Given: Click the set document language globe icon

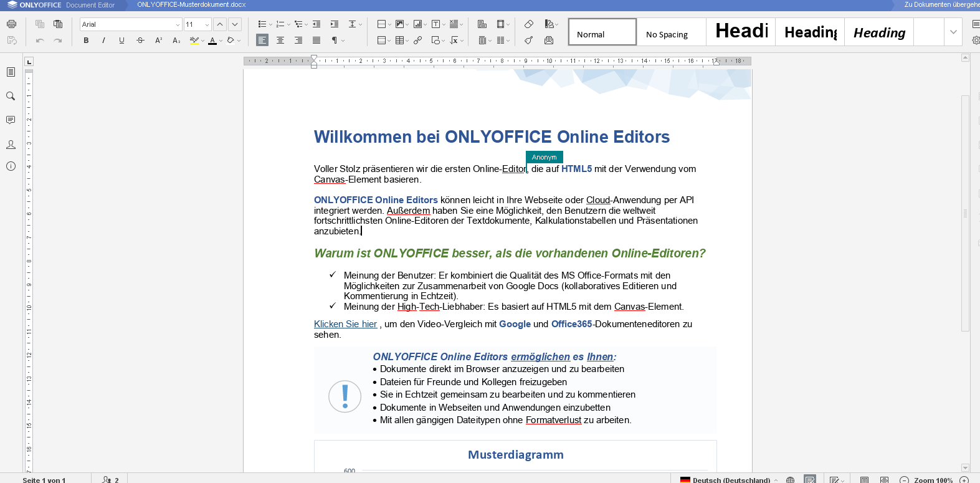Looking at the screenshot, I should [790, 479].
